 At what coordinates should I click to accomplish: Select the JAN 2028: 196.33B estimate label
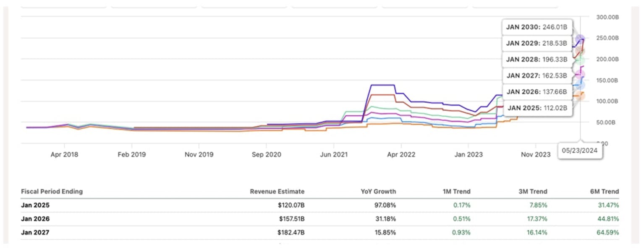pos(536,60)
